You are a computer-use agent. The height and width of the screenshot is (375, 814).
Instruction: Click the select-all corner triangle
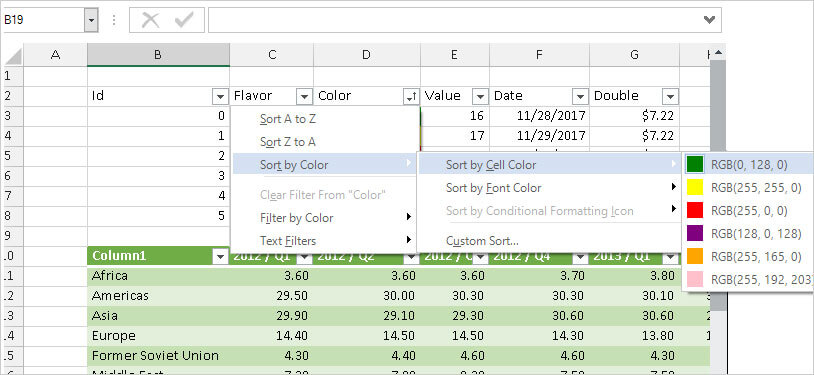click(x=13, y=56)
